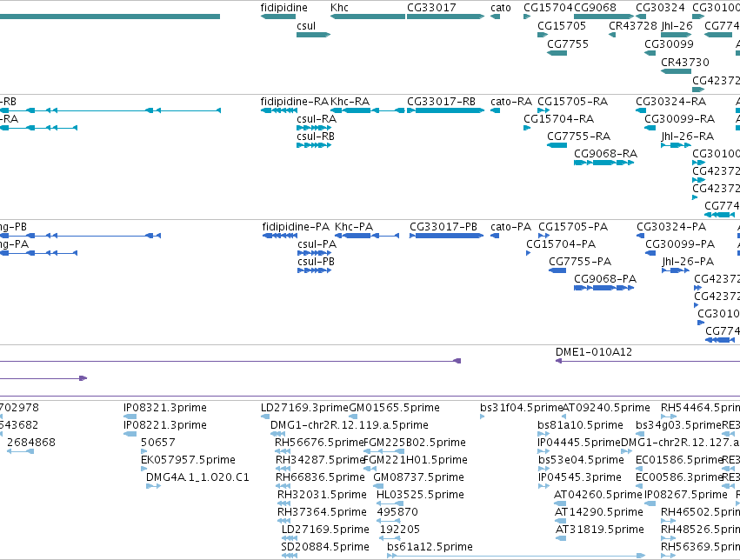Image resolution: width=740 pixels, height=560 pixels.
Task: Select the cato-PA protein label
Action: (x=510, y=227)
